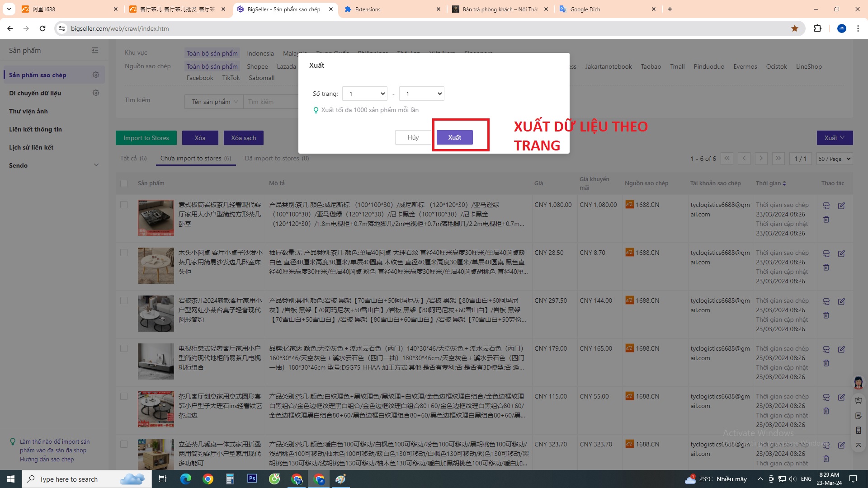
Task: Click trash icon for third product row
Action: pyautogui.click(x=826, y=315)
